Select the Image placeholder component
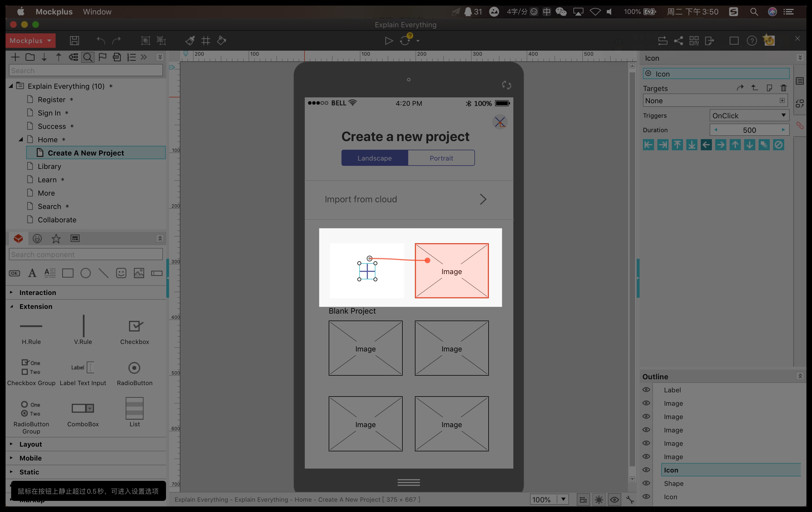Screen dimensions: 812x512 pyautogui.click(x=139, y=273)
